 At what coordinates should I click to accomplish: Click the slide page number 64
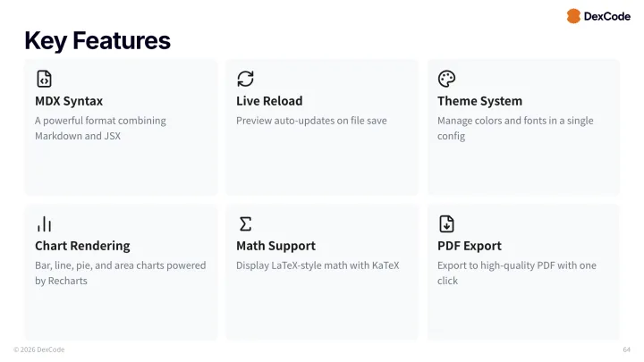pos(626,349)
